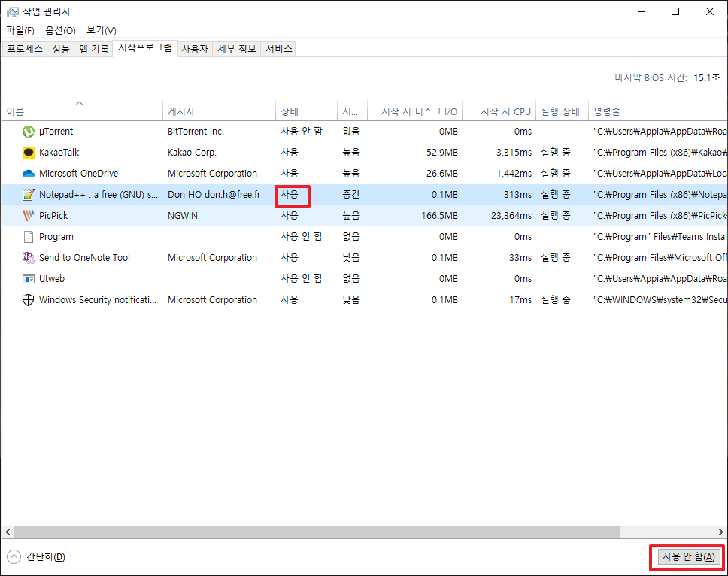The image size is (728, 576).
Task: Click the KakaoTalk app icon
Action: coord(29,152)
